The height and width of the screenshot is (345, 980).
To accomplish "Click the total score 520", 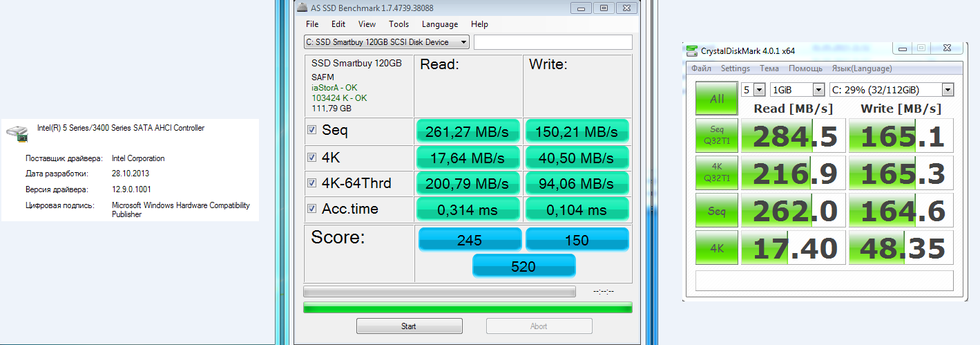I will (x=523, y=265).
